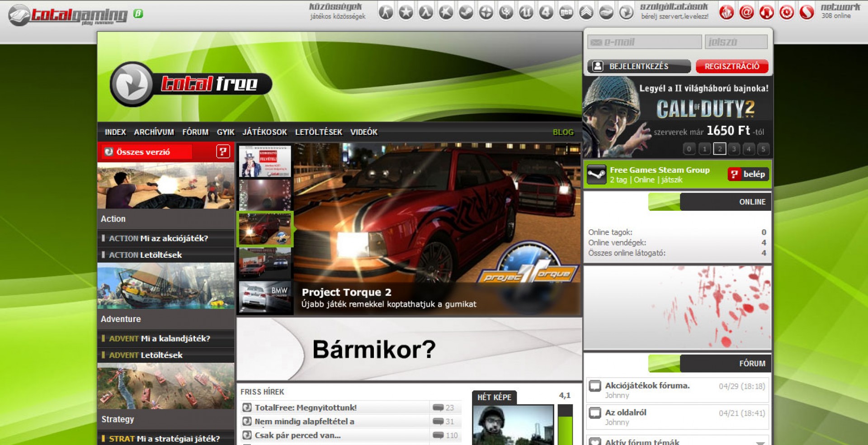Select banner slide 3

tap(734, 149)
